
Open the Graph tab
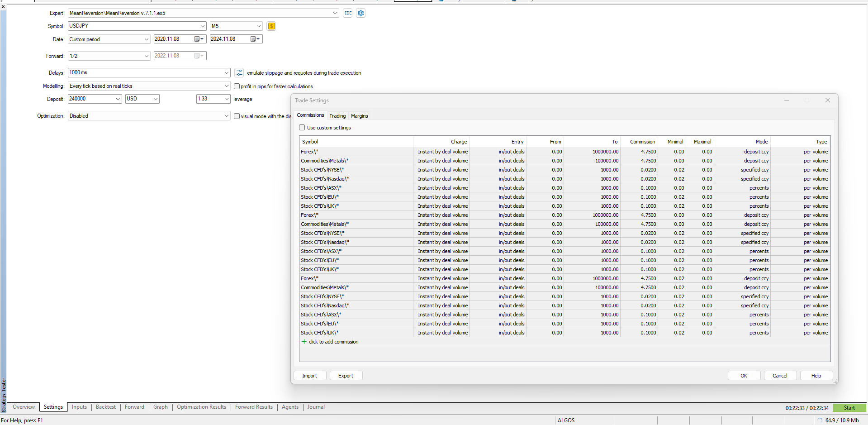tap(161, 407)
